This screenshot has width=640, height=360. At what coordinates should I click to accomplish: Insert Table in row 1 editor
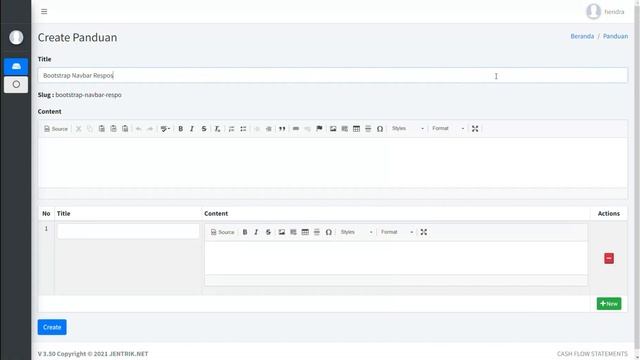coord(305,232)
